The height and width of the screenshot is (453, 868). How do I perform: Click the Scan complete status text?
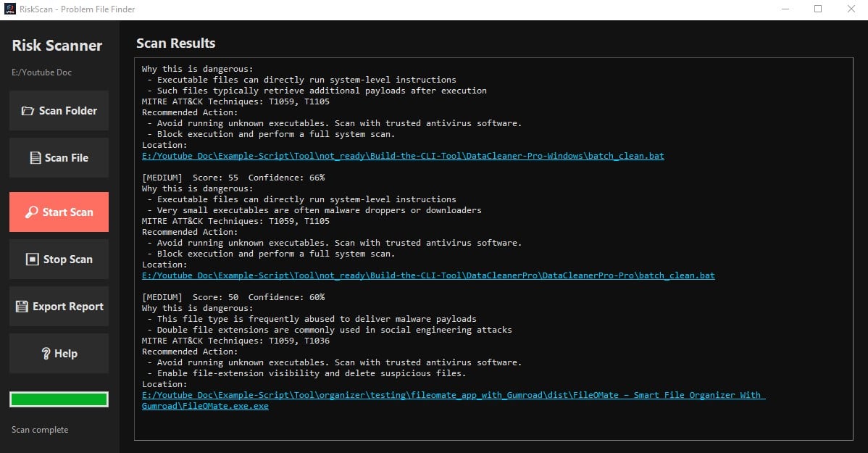[39, 430]
